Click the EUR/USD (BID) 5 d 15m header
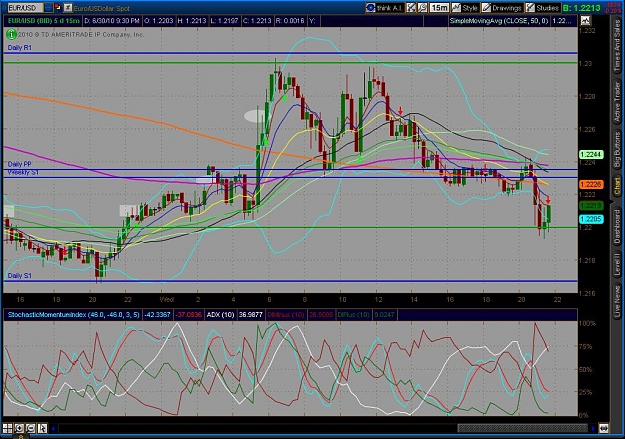625x439 pixels. [x=43, y=21]
